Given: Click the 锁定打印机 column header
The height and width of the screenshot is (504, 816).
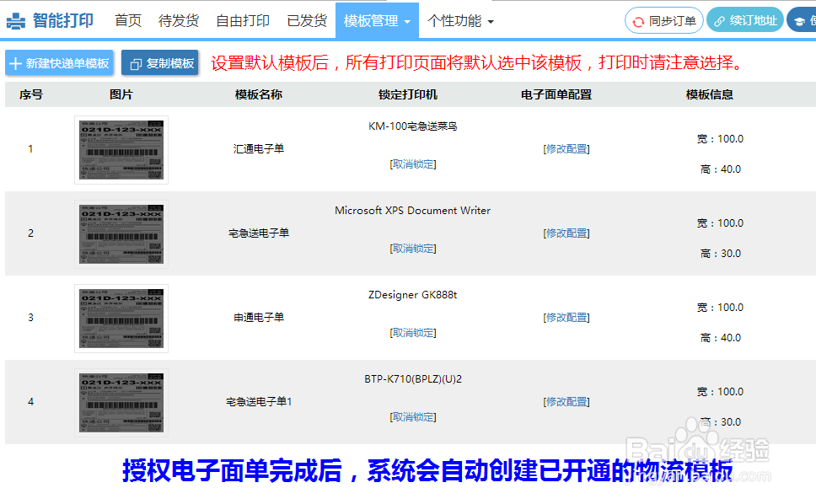Looking at the screenshot, I should click(x=408, y=94).
